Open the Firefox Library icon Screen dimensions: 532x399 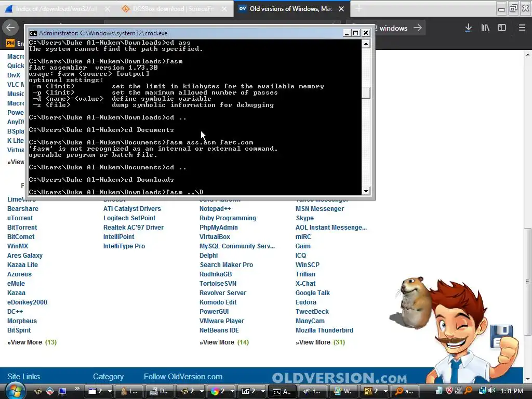485,28
